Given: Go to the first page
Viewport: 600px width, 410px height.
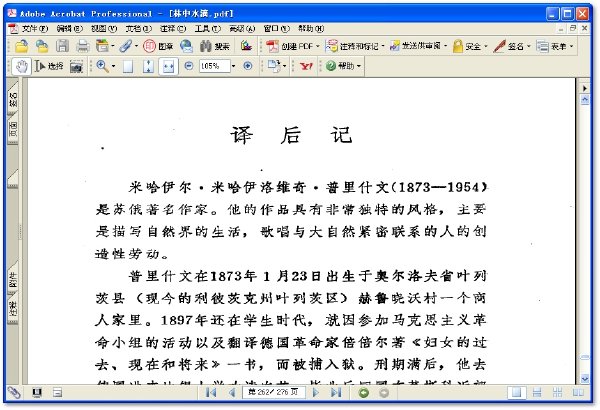Looking at the screenshot, I should coord(211,393).
